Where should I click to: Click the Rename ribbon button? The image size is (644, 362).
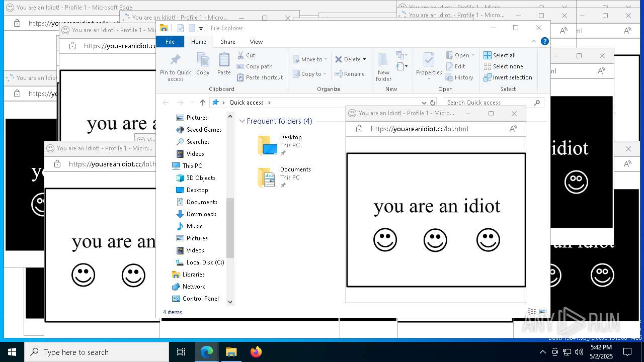(350, 74)
